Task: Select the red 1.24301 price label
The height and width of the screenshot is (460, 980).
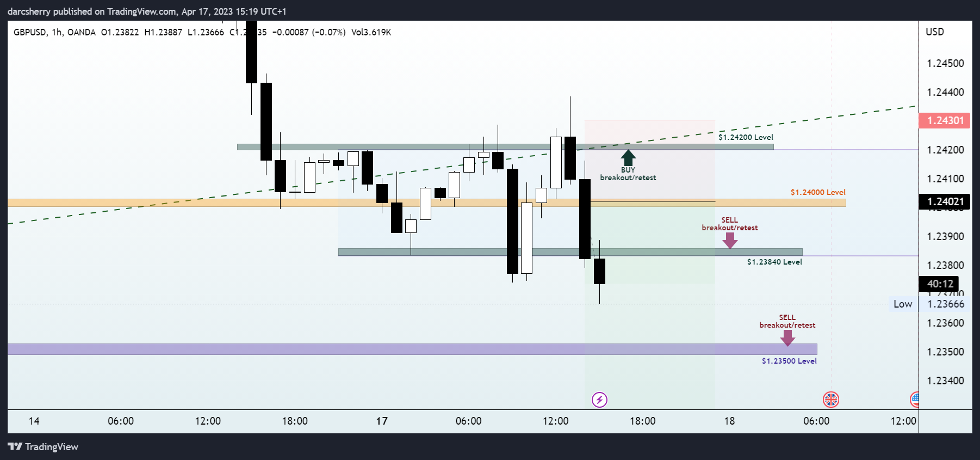Action: [x=945, y=120]
